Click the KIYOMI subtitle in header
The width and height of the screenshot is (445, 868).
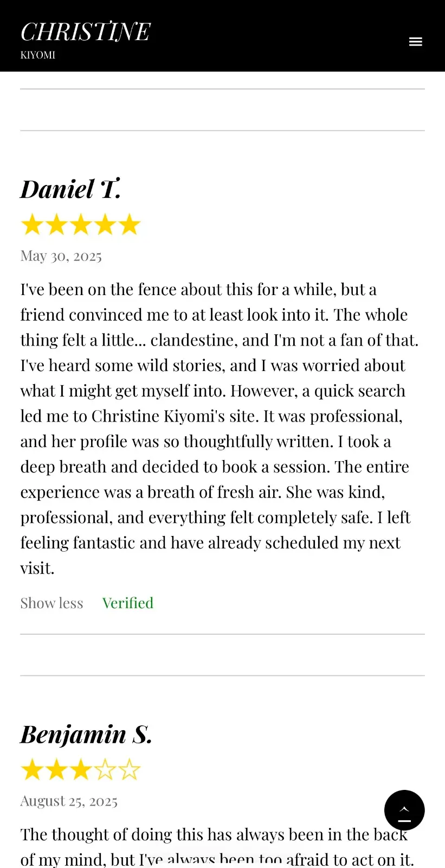(x=38, y=55)
